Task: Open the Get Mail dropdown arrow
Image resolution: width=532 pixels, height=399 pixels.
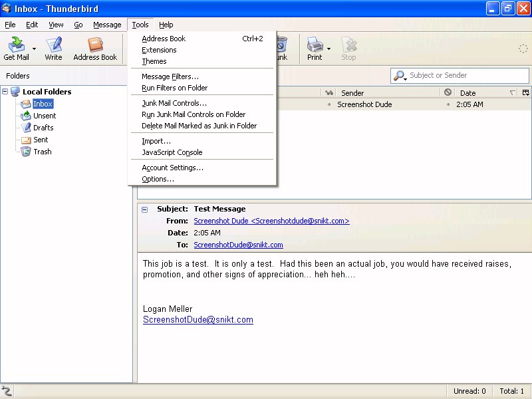Action: (x=35, y=49)
